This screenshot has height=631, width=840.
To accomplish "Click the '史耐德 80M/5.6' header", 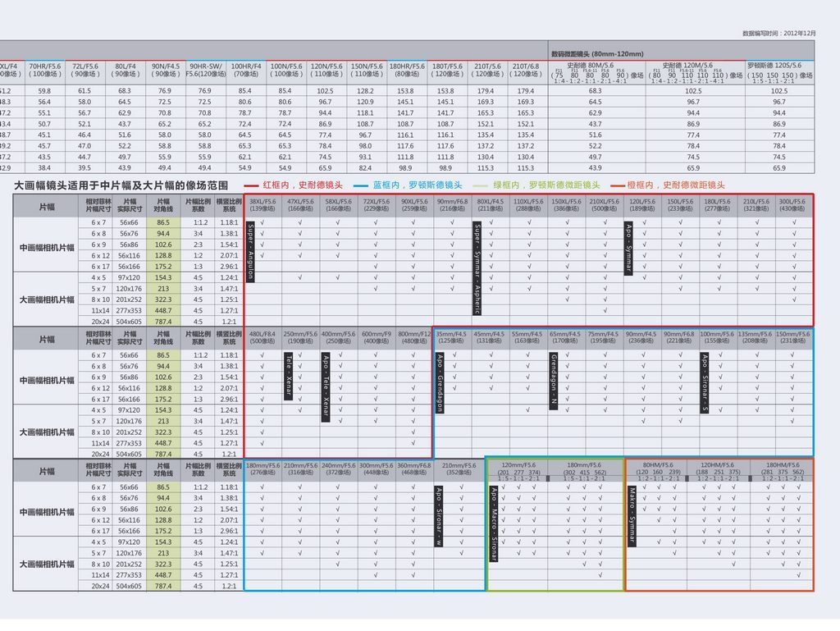I will [x=597, y=73].
